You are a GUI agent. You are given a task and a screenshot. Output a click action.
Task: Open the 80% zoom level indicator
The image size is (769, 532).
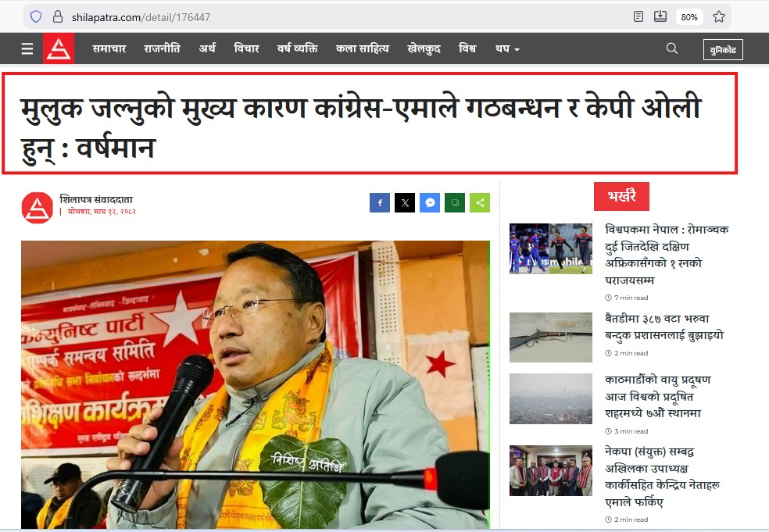click(689, 17)
